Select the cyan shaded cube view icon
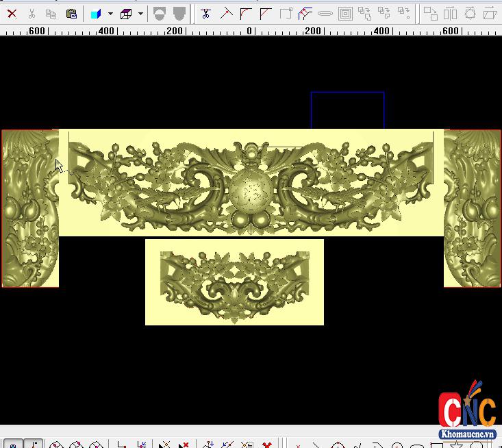 (x=96, y=14)
